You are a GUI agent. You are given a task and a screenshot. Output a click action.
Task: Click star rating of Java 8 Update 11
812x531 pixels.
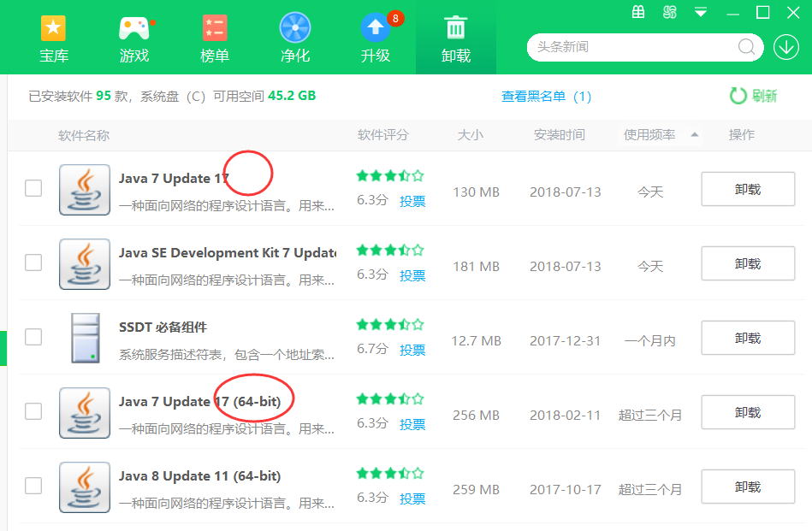click(390, 473)
